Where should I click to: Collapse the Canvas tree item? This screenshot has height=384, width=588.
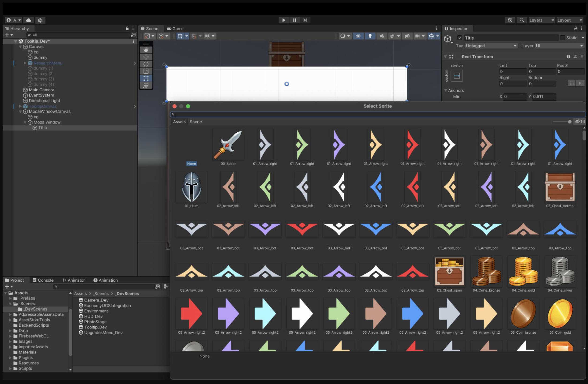20,47
